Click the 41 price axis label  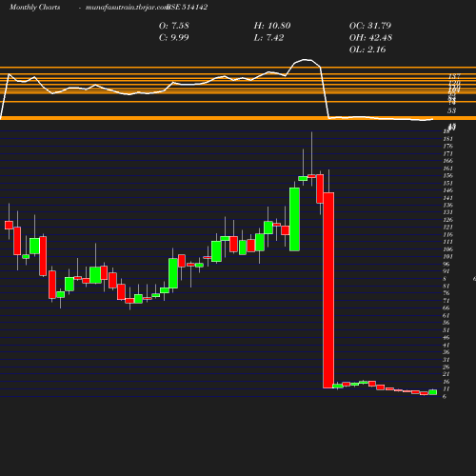(446, 345)
